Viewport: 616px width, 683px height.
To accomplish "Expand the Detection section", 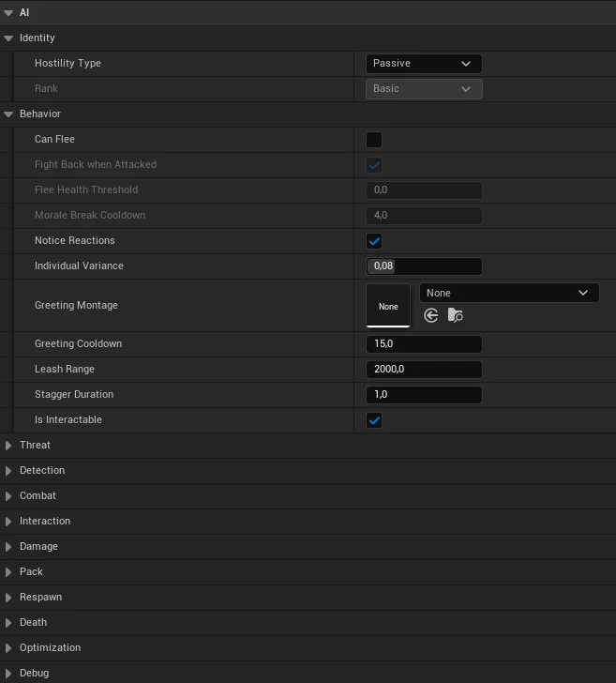I will tap(8, 470).
